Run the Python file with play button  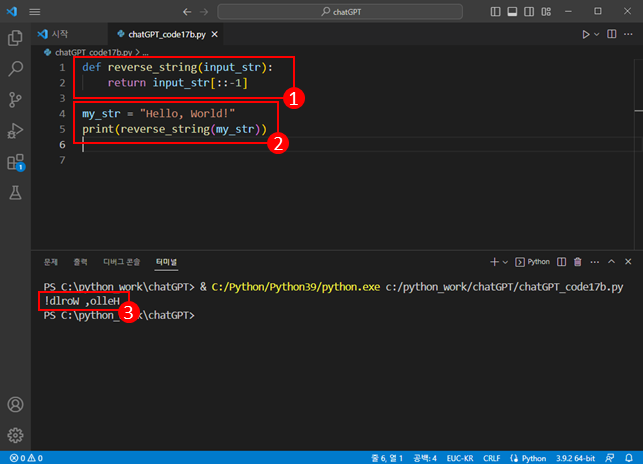coord(586,34)
